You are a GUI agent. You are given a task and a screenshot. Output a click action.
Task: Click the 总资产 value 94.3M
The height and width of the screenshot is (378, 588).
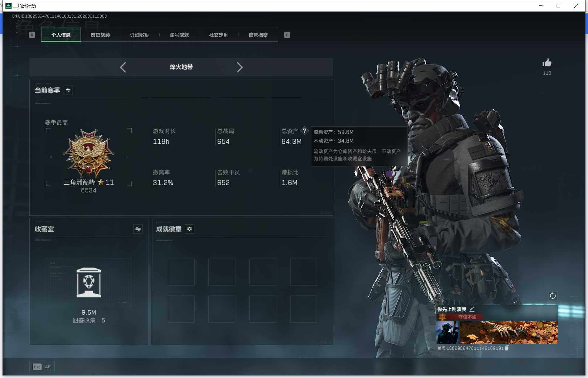292,142
